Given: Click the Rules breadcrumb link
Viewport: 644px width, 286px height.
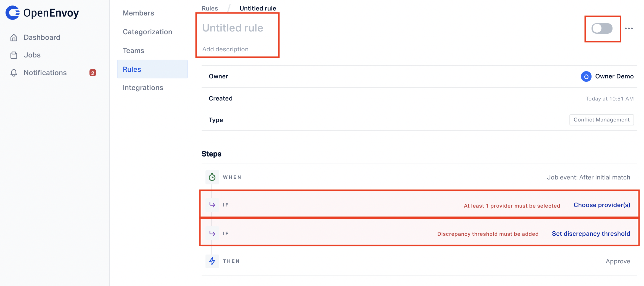Looking at the screenshot, I should pos(210,8).
